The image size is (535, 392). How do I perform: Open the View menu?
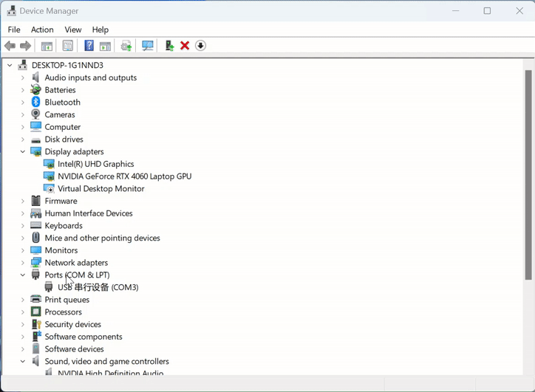point(73,30)
